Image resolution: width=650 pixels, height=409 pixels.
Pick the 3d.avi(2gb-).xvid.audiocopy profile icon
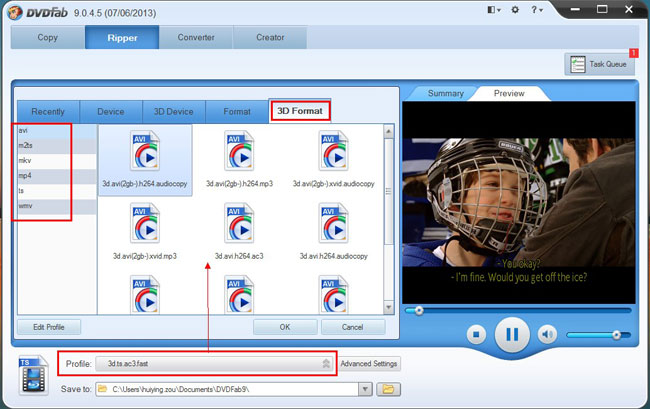pos(334,151)
